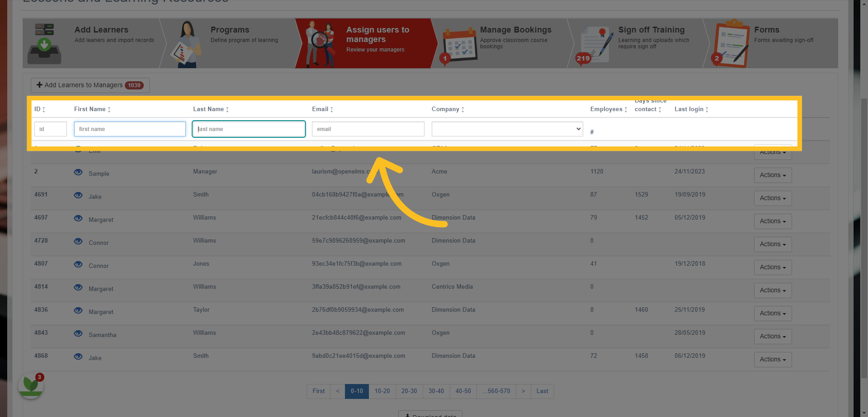
Task: Open the Programs step illustration
Action: (187, 44)
